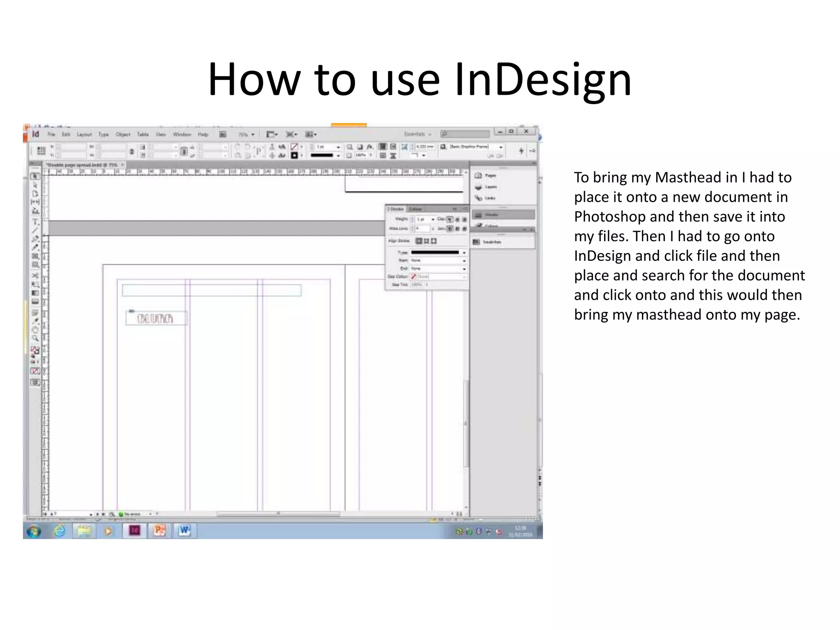Select the Pen tool
Screen dimensions: 840x630
point(35,239)
